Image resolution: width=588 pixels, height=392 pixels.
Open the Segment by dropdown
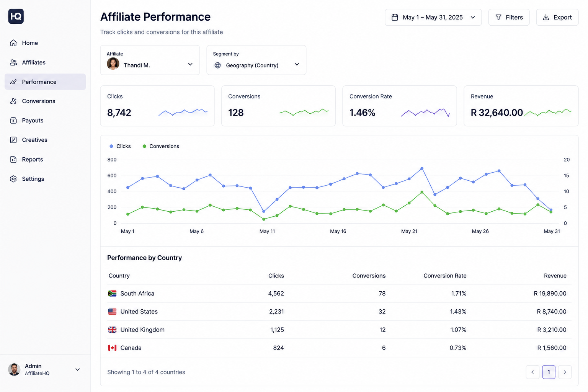256,60
